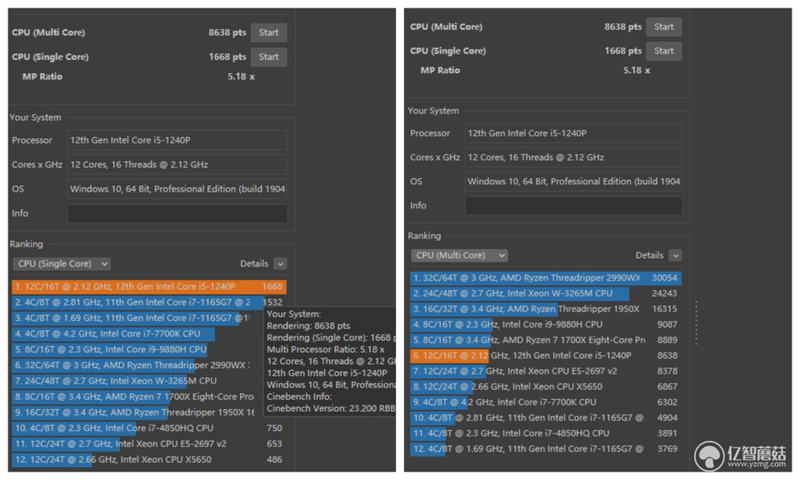Select multi-core row 2 Xeon W-3265M 24243
The height and width of the screenshot is (480, 800).
[546, 294]
